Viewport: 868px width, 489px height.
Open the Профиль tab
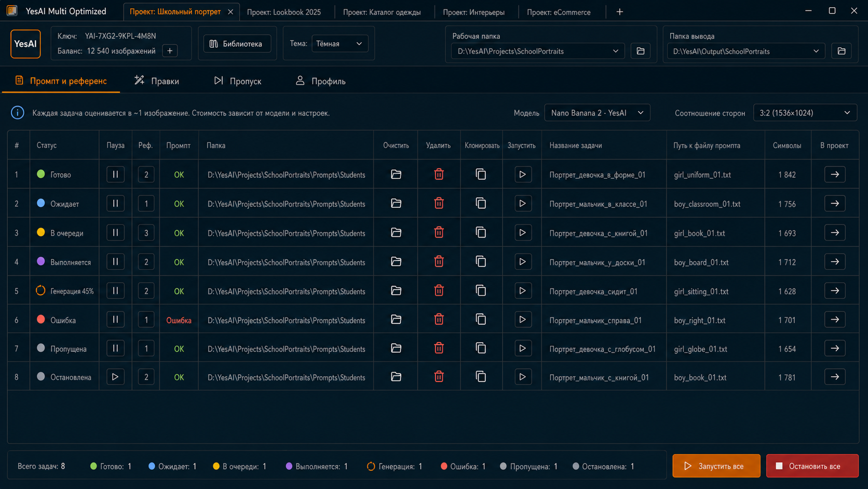coord(320,81)
